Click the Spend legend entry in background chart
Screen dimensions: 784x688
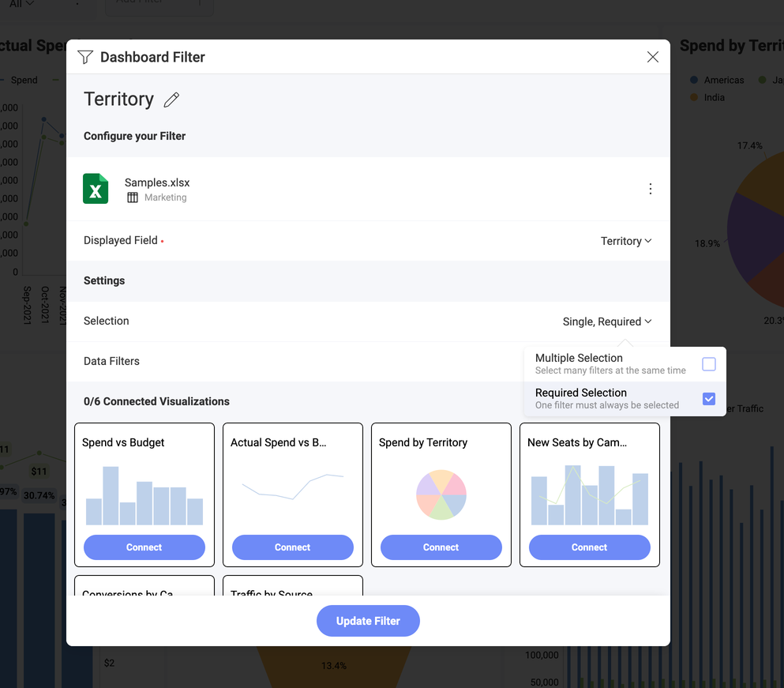coord(20,80)
